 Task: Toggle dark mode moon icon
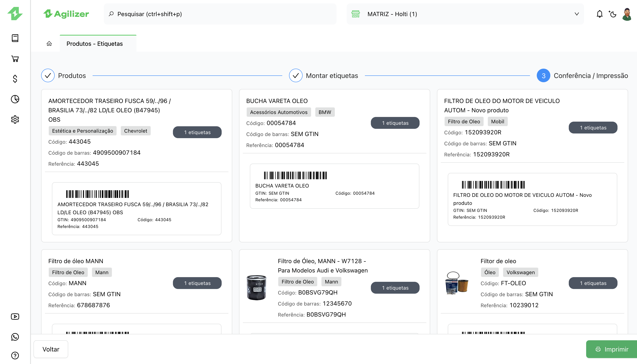(x=613, y=14)
